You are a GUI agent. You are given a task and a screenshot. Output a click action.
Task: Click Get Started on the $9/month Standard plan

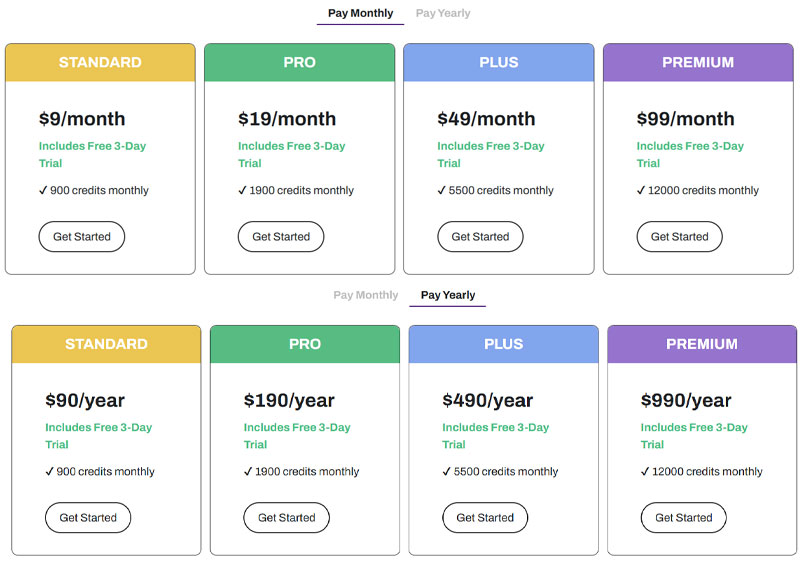tap(82, 237)
